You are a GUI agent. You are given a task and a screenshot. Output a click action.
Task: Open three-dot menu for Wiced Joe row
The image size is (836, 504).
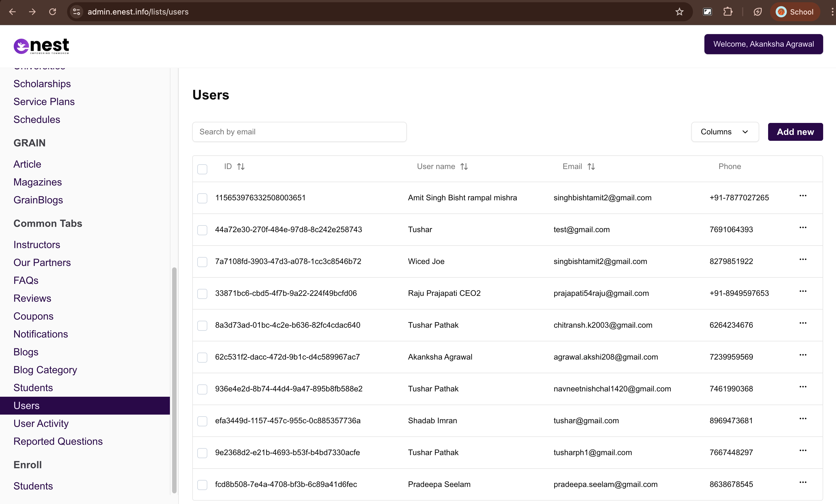pos(802,260)
